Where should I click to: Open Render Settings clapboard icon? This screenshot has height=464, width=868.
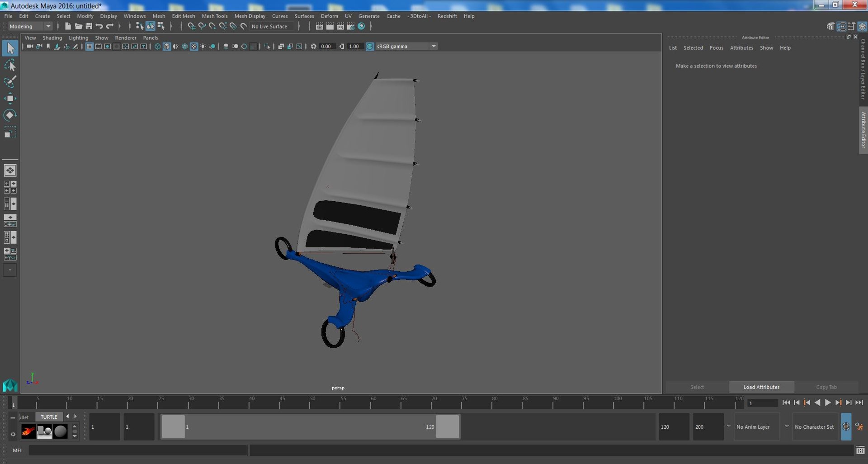click(351, 26)
